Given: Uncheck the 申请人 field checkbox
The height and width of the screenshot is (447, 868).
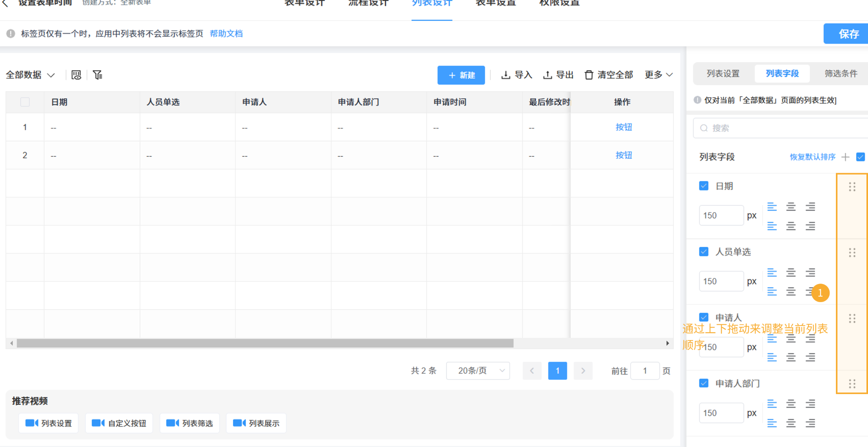Looking at the screenshot, I should (704, 317).
